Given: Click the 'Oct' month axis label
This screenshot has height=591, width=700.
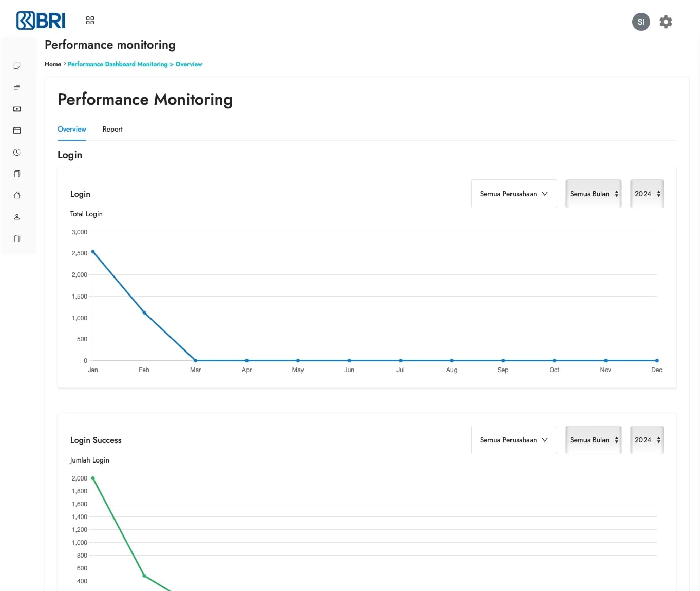Looking at the screenshot, I should click(x=554, y=370).
